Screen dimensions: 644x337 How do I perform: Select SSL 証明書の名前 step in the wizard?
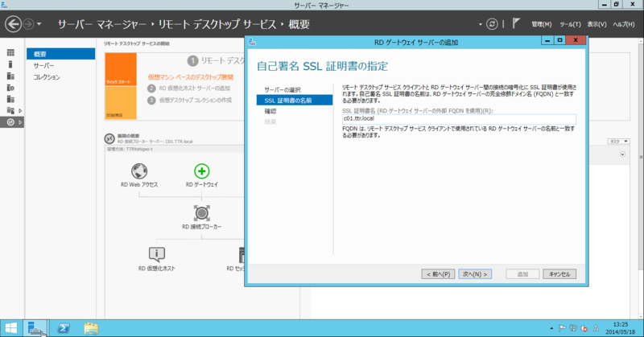coord(295,101)
